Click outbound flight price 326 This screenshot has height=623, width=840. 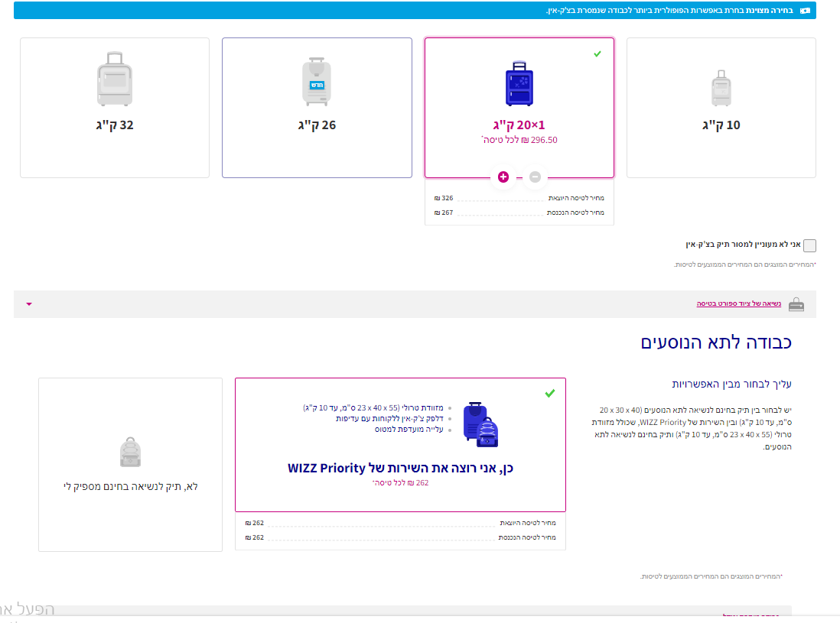[x=444, y=198]
